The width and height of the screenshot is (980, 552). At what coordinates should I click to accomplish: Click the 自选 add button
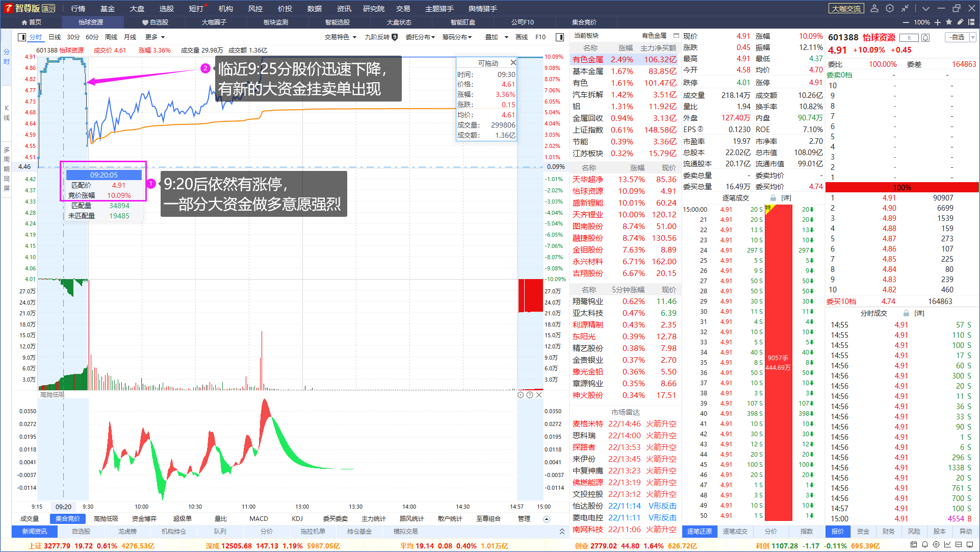[x=957, y=37]
